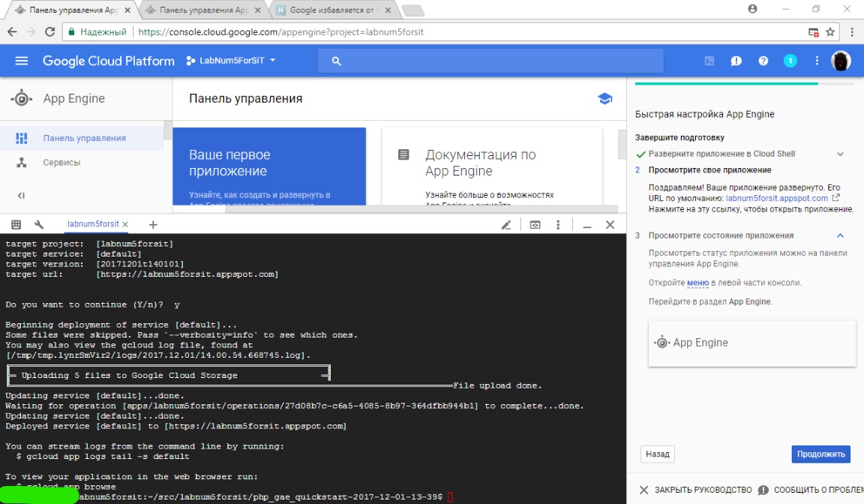Click the App Engine logo in sidebar

pyautogui.click(x=22, y=98)
